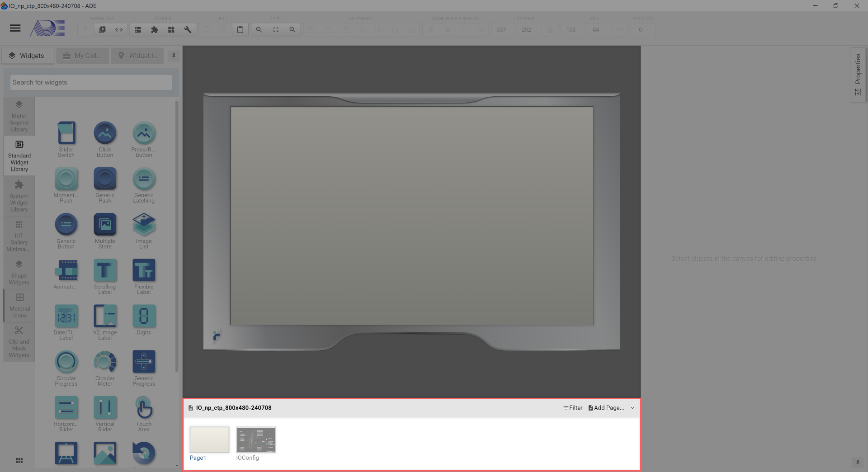Viewport: 868px width, 472px height.
Task: Open the Shape Widgets library
Action: 19,273
